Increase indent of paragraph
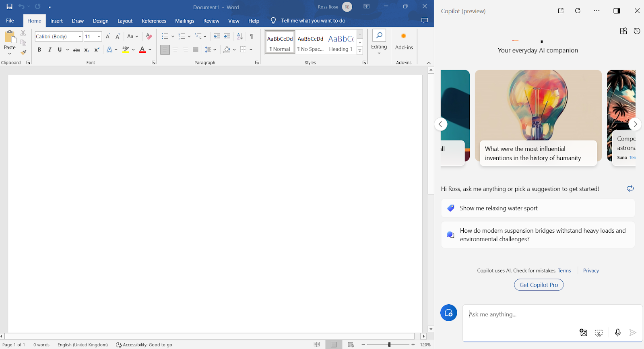Viewport: 644px width, 349px height. 227,36
